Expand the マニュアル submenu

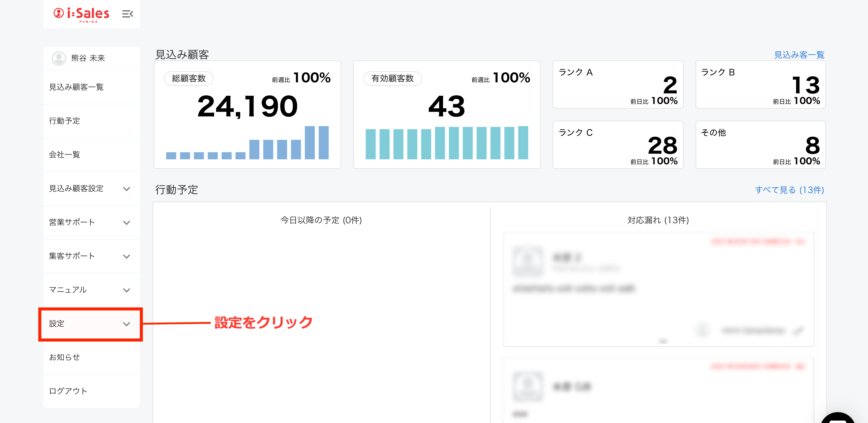(126, 290)
